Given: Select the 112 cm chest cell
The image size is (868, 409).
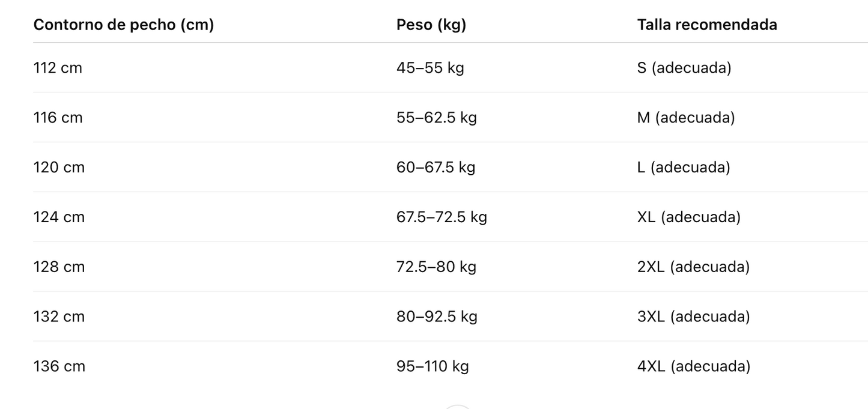Looking at the screenshot, I should [x=58, y=68].
